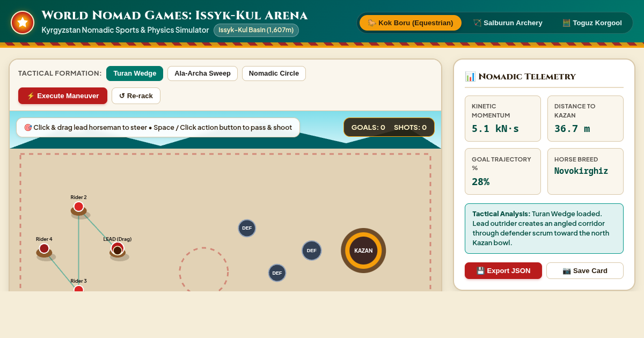Click the Distance to Kazan 36.7 m card
This screenshot has height=338, width=644.
586,119
